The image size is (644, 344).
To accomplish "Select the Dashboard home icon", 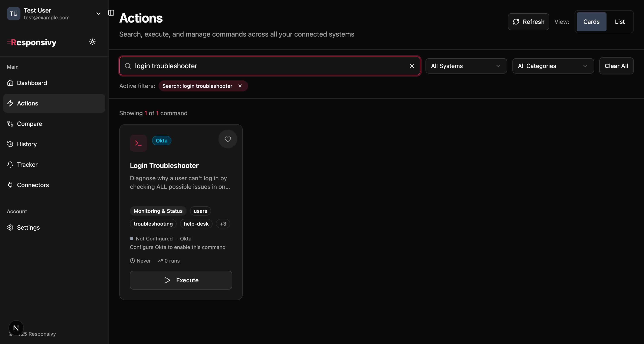I will [x=10, y=83].
